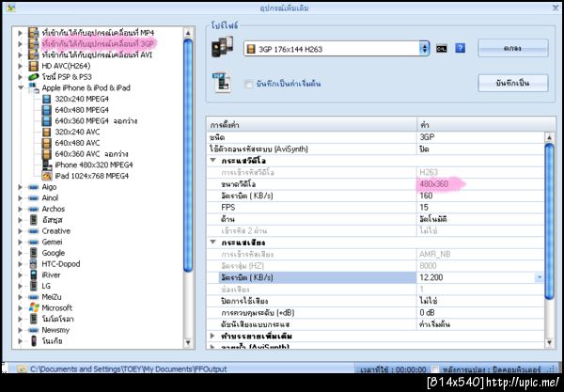This screenshot has height=392, width=564.
Task: Click the settings grid scroll up arrow
Action: [x=549, y=137]
